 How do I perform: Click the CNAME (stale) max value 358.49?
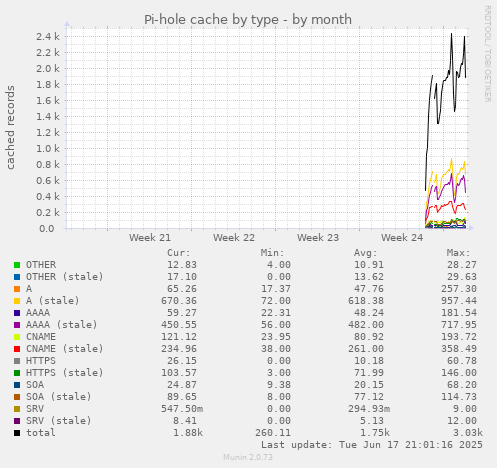pos(459,349)
